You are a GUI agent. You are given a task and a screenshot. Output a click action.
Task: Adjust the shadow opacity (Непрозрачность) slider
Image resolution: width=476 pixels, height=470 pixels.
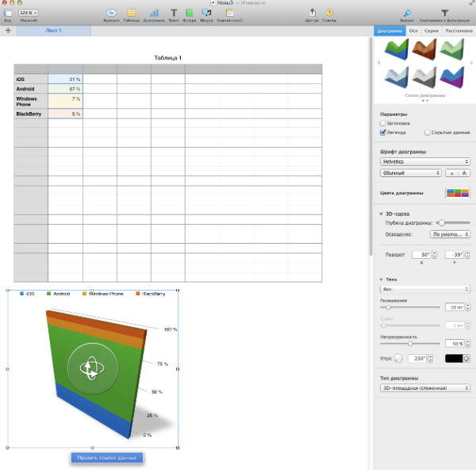pyautogui.click(x=410, y=344)
